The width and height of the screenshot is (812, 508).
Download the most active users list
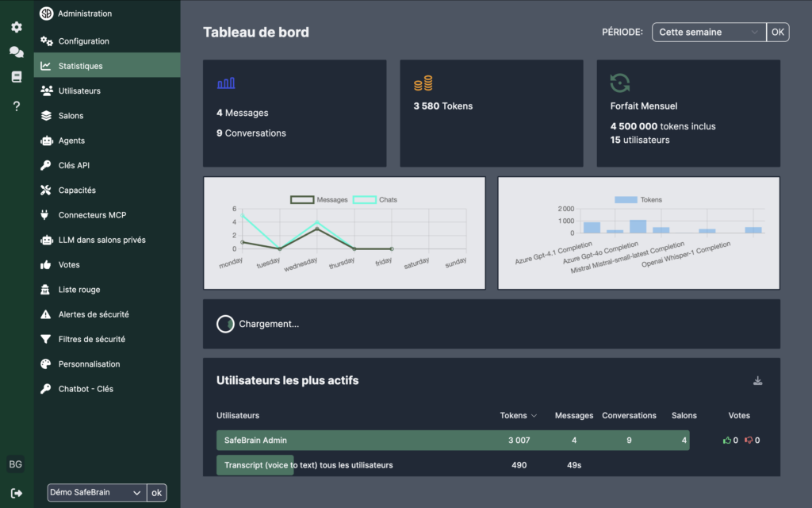click(757, 380)
